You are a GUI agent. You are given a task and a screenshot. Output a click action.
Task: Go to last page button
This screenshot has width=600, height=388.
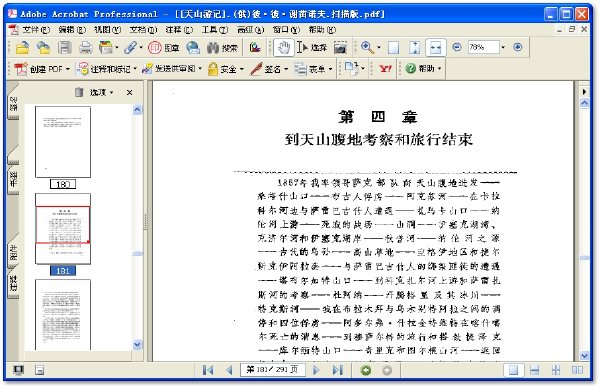point(338,370)
